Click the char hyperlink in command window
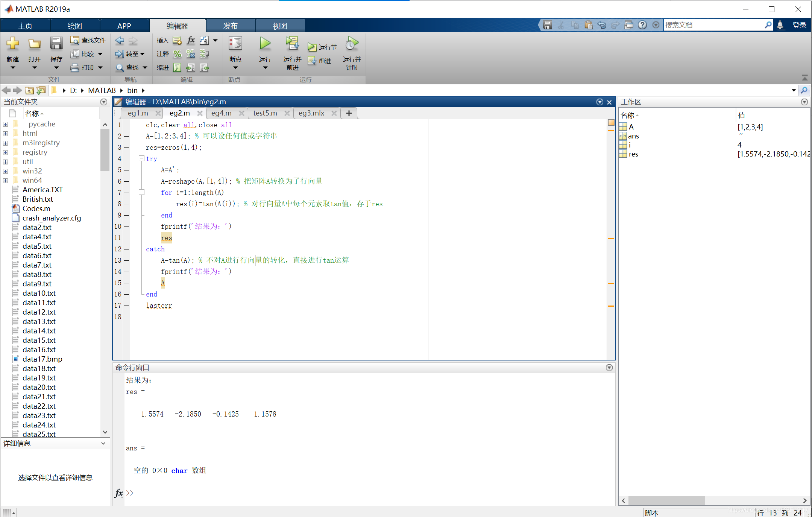 [x=179, y=471]
